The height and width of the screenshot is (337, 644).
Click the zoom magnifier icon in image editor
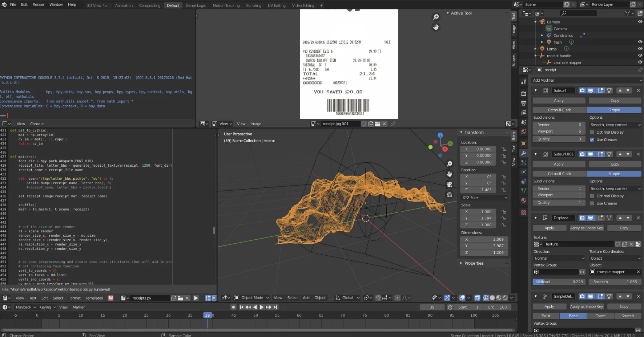(x=436, y=17)
